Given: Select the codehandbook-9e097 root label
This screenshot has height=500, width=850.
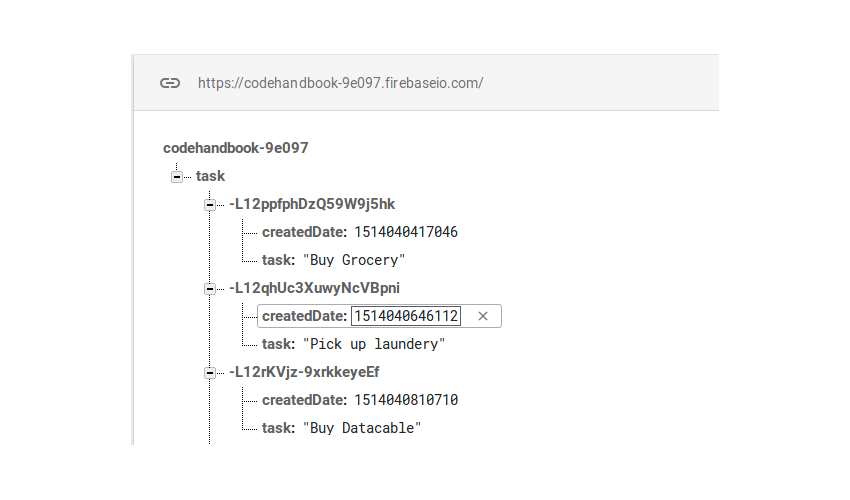Looking at the screenshot, I should (236, 148).
